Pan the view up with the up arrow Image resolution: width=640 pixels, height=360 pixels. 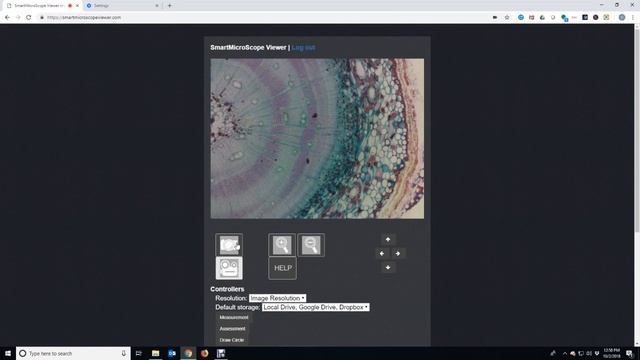coord(388,239)
